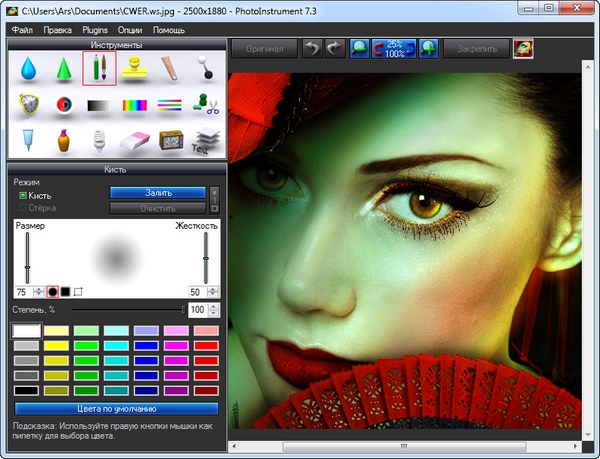This screenshot has width=600, height=459.
Task: Enable the Кисть mode checkbox
Action: tap(23, 196)
